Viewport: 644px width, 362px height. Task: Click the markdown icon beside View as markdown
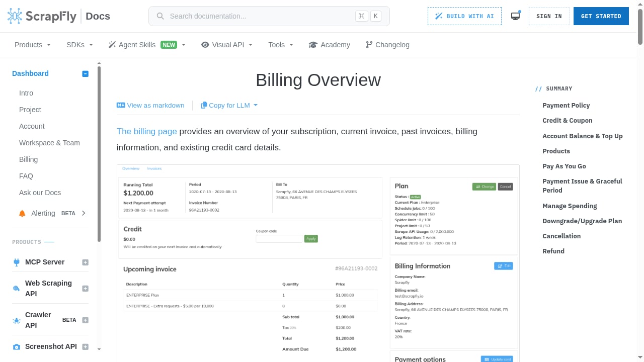tap(121, 105)
